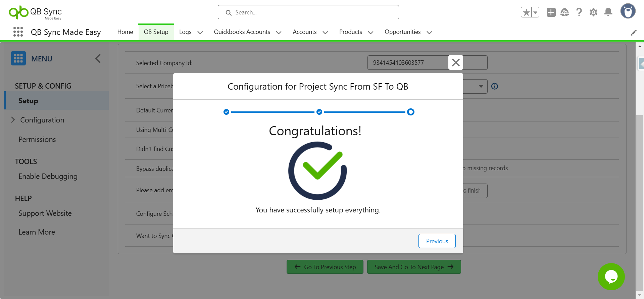The height and width of the screenshot is (299, 644).
Task: Click the second completed progress step
Action: coord(319,112)
